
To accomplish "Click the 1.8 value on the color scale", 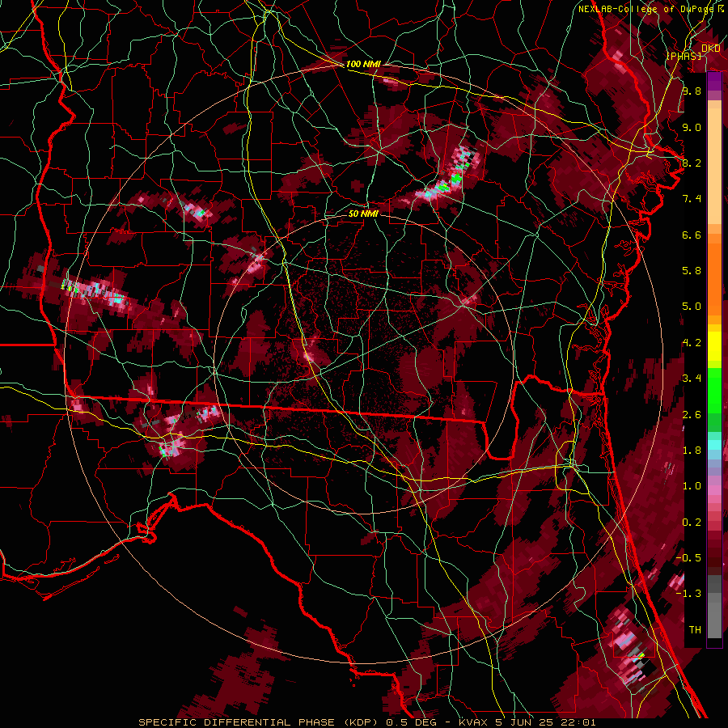I will [692, 451].
